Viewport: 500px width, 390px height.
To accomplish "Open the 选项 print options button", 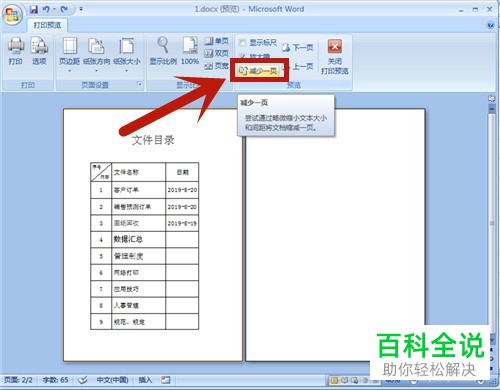I will click(39, 51).
